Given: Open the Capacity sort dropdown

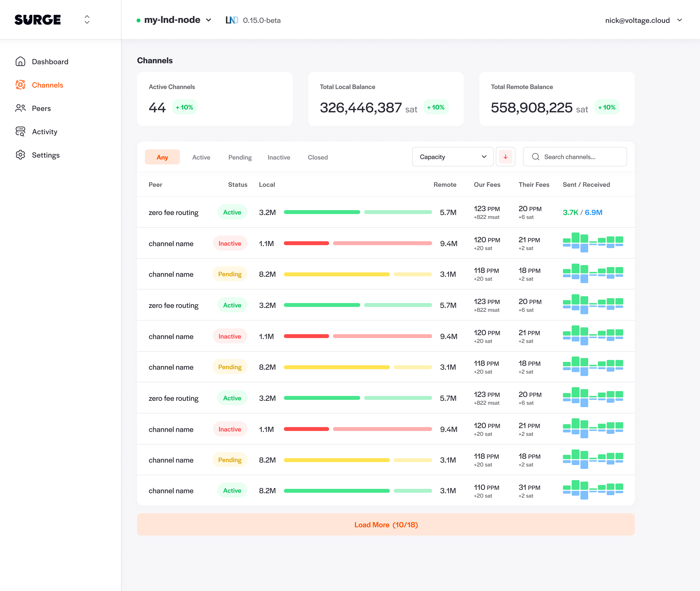Looking at the screenshot, I should coord(453,157).
